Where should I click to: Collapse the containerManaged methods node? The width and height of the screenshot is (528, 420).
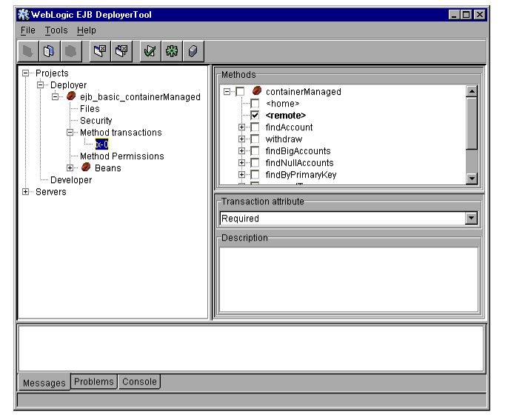click(227, 92)
